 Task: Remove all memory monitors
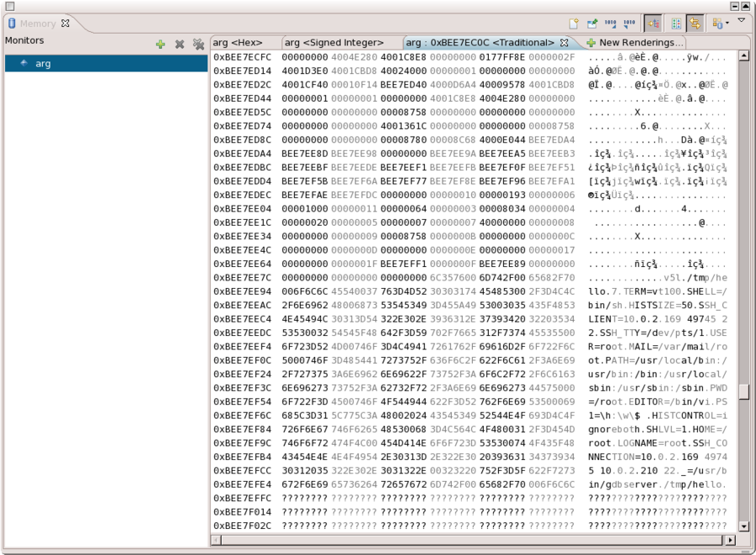[x=199, y=44]
